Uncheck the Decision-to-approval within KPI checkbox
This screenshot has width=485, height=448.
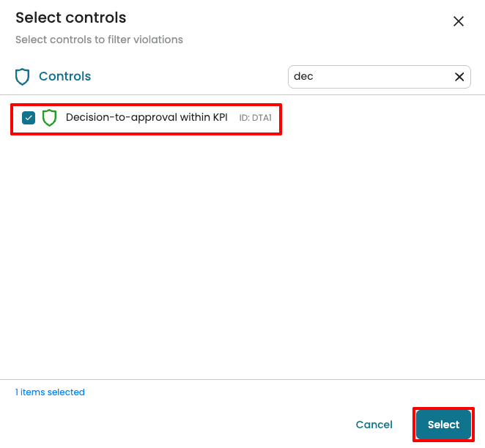(x=29, y=118)
